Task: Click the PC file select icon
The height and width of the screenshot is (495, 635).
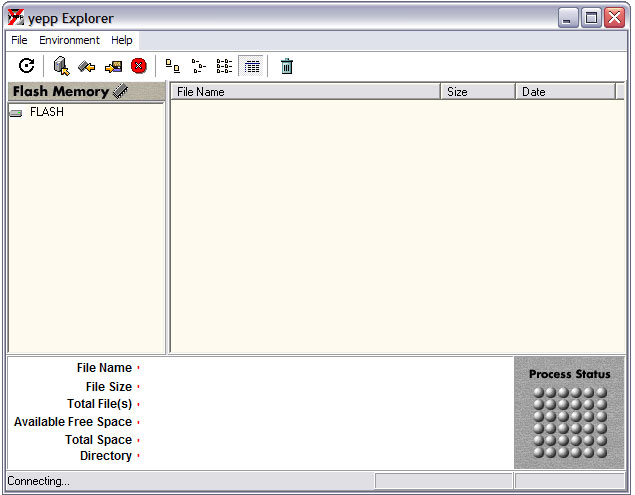Action: pyautogui.click(x=61, y=66)
